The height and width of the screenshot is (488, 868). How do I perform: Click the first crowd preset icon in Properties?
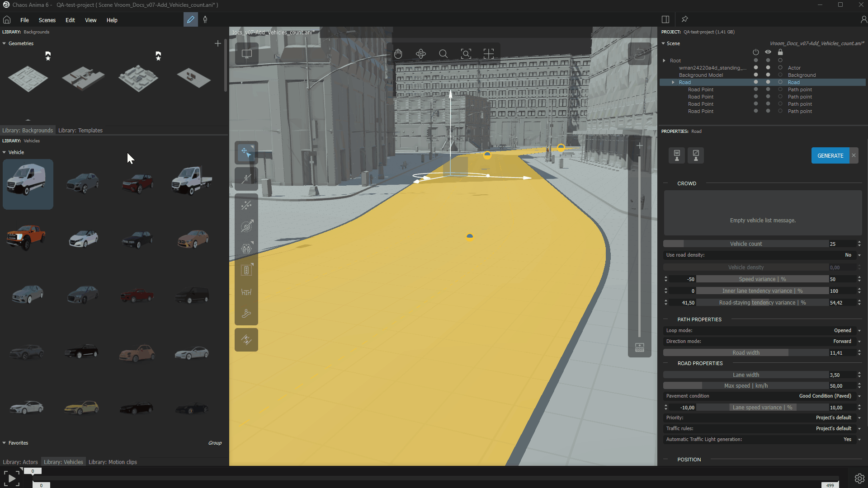(x=677, y=155)
